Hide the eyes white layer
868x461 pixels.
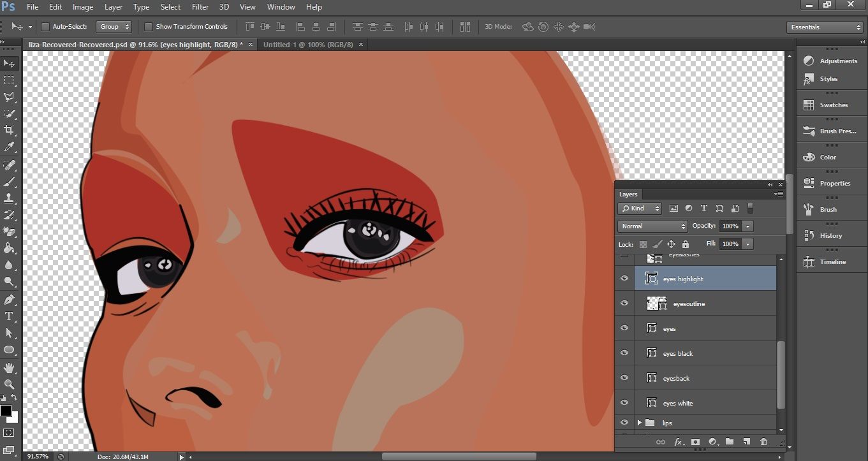(624, 403)
